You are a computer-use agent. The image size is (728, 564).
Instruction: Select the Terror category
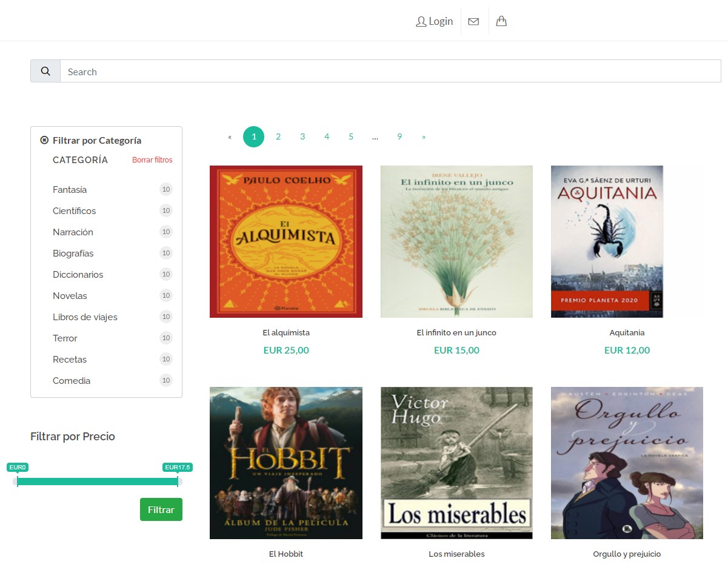point(65,338)
